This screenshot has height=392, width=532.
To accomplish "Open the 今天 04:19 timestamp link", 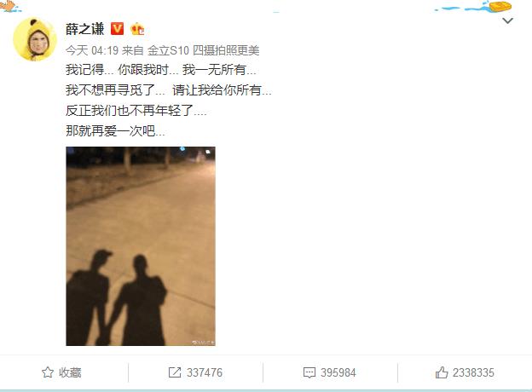I will pyautogui.click(x=91, y=51).
